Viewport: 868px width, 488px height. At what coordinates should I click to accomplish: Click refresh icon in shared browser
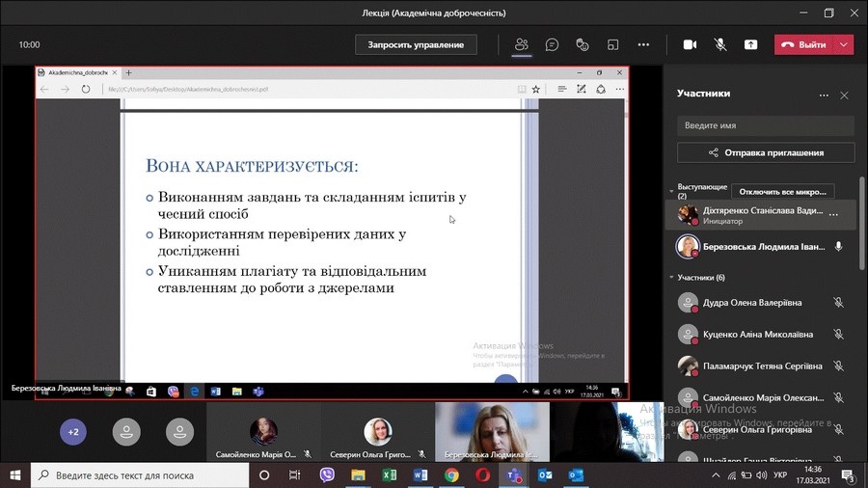pyautogui.click(x=85, y=89)
